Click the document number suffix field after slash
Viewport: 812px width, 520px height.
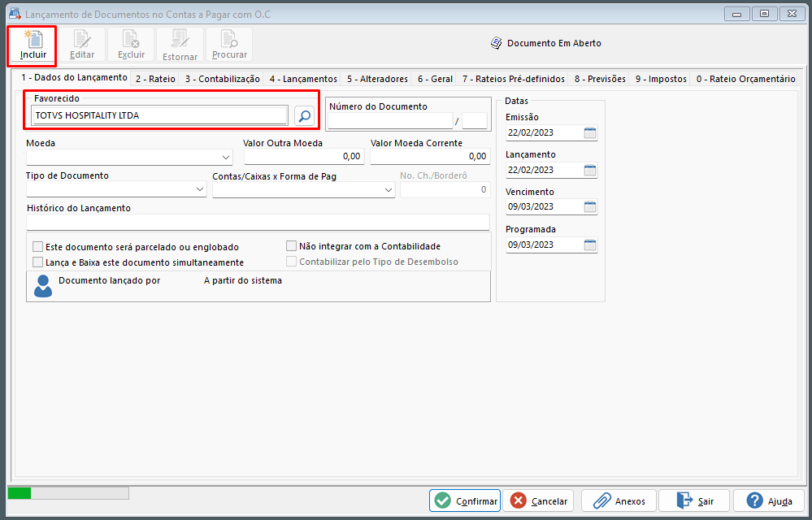tap(475, 120)
